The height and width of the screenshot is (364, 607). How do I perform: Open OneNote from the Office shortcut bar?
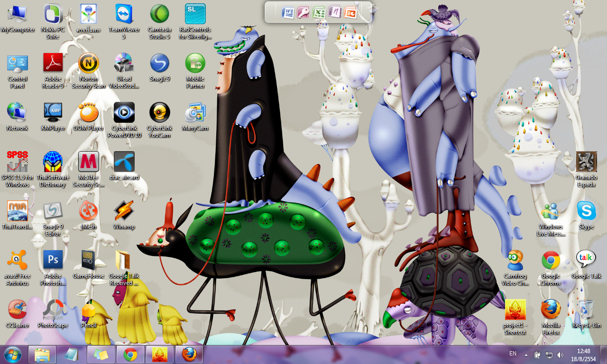[x=335, y=12]
